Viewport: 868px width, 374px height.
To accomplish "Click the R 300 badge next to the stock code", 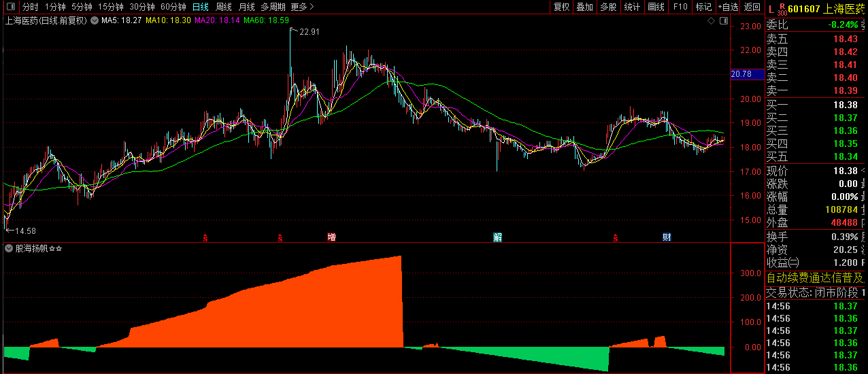I will pyautogui.click(x=782, y=9).
